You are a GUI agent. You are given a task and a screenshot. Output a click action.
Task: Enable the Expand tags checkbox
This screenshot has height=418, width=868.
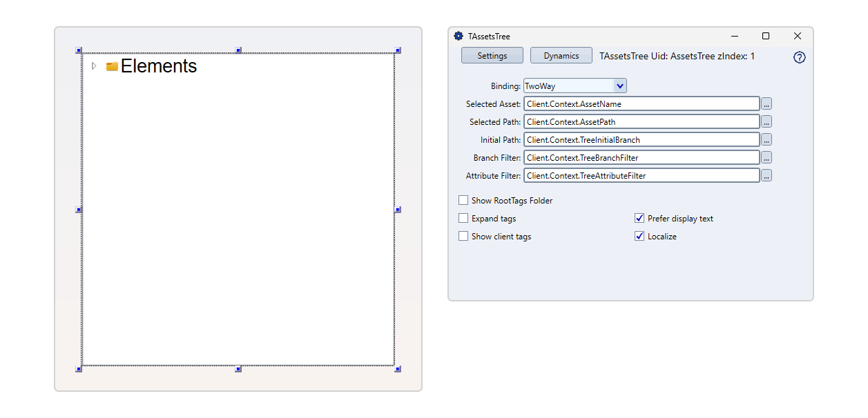(x=463, y=219)
